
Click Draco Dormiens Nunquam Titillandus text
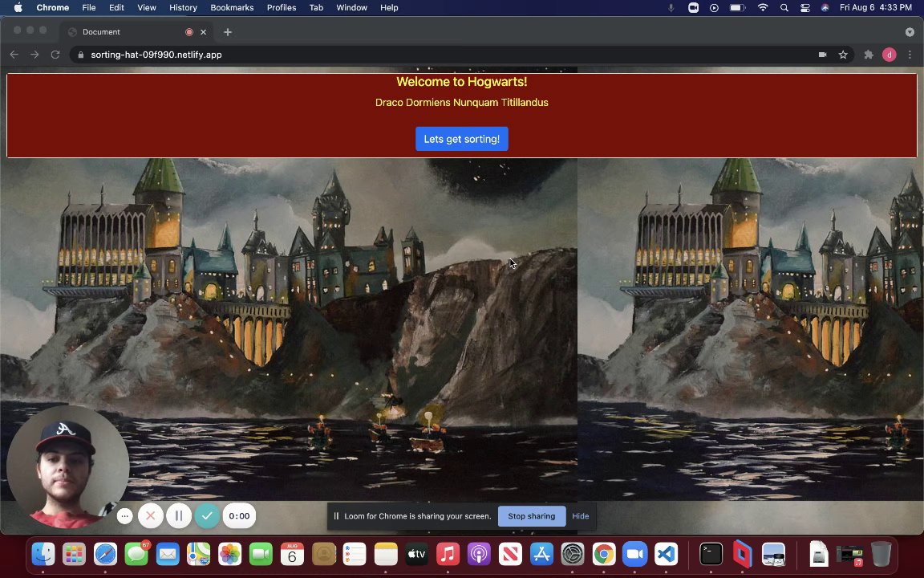(x=461, y=103)
